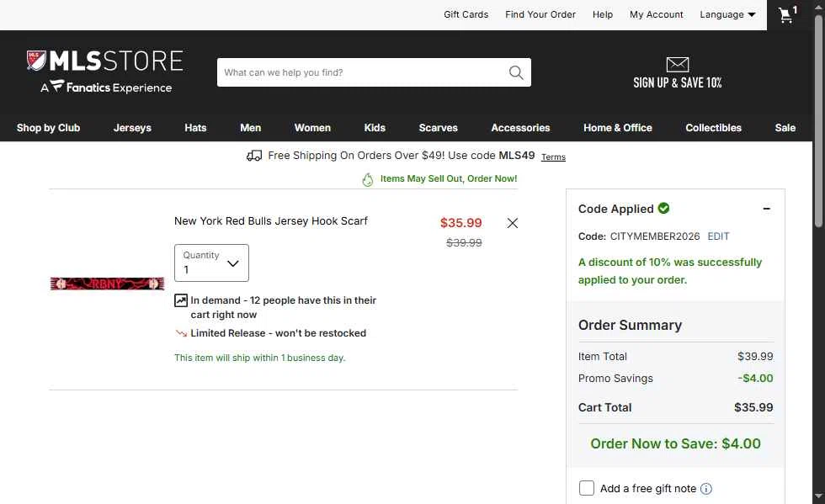The image size is (825, 504).
Task: Click the Gift Cards link
Action: coord(466,15)
